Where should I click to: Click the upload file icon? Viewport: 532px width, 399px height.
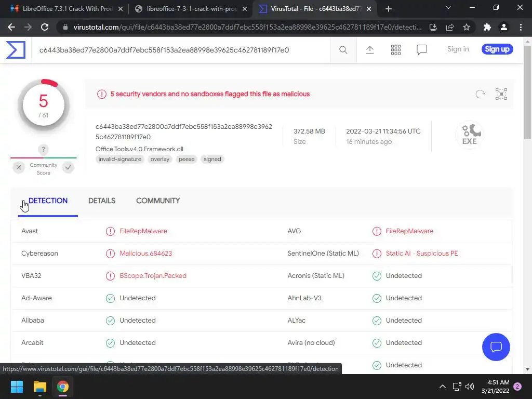370,50
